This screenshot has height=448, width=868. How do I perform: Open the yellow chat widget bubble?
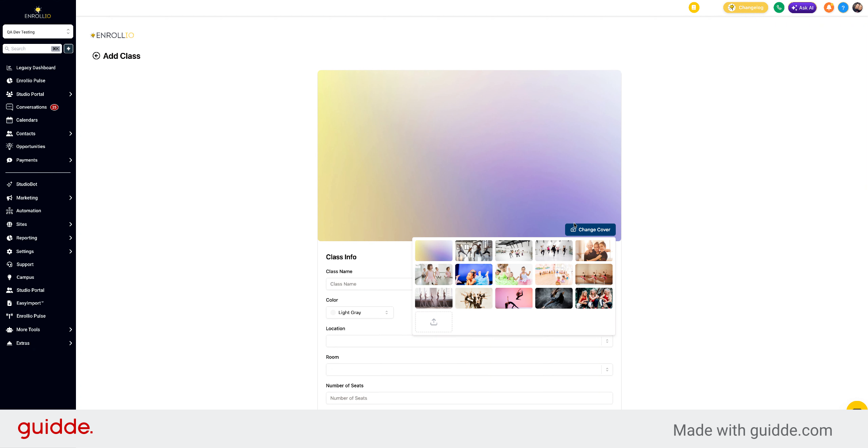click(857, 406)
